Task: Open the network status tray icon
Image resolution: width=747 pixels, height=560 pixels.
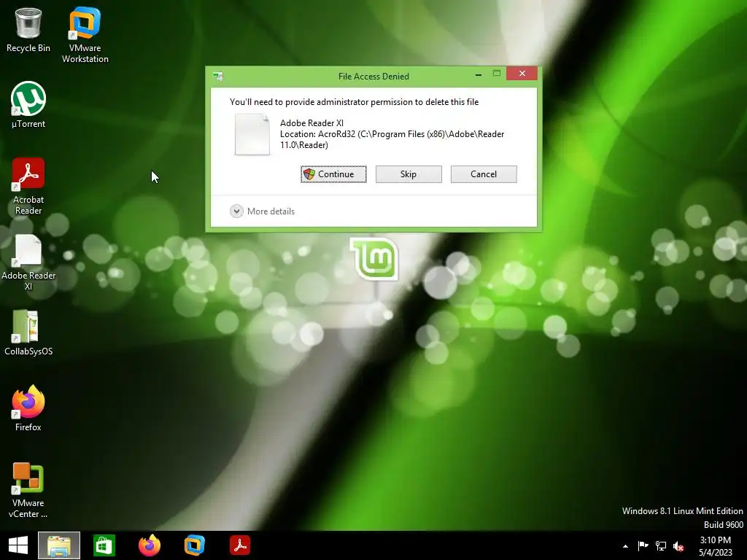Action: coord(661,545)
